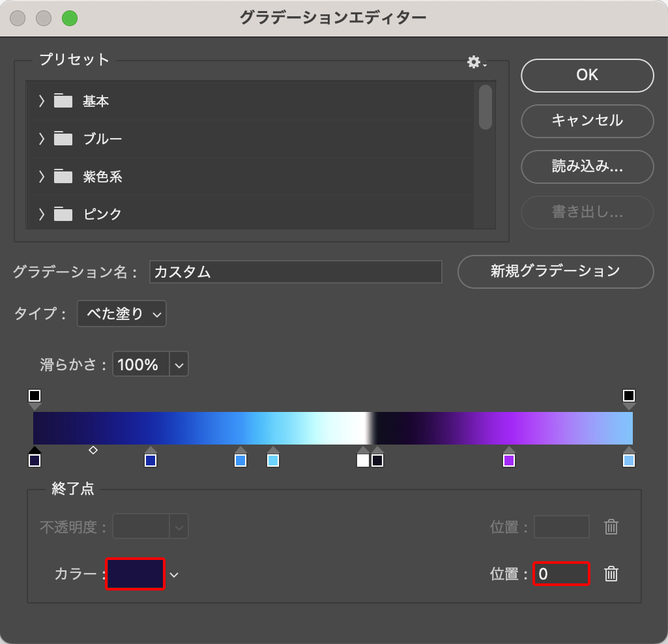Screen dimensions: 668x644
Task: Select the purple color stop
Action: tap(509, 460)
